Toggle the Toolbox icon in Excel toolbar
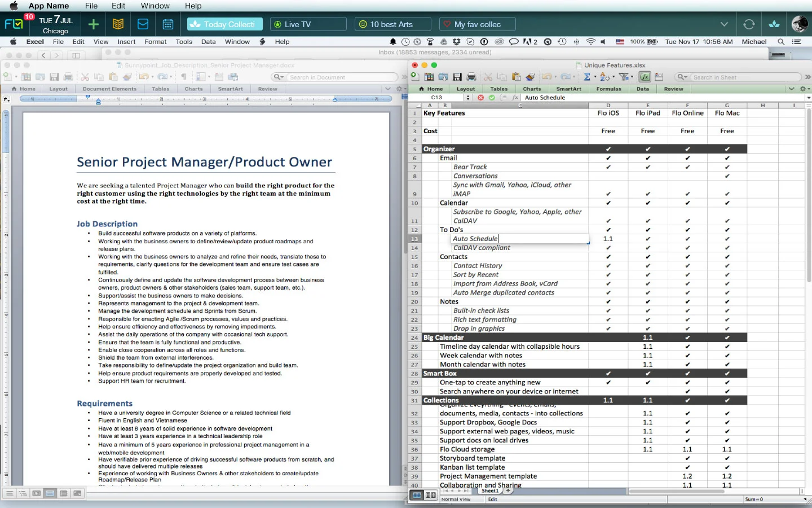Image resolution: width=812 pixels, height=508 pixels. 659,77
